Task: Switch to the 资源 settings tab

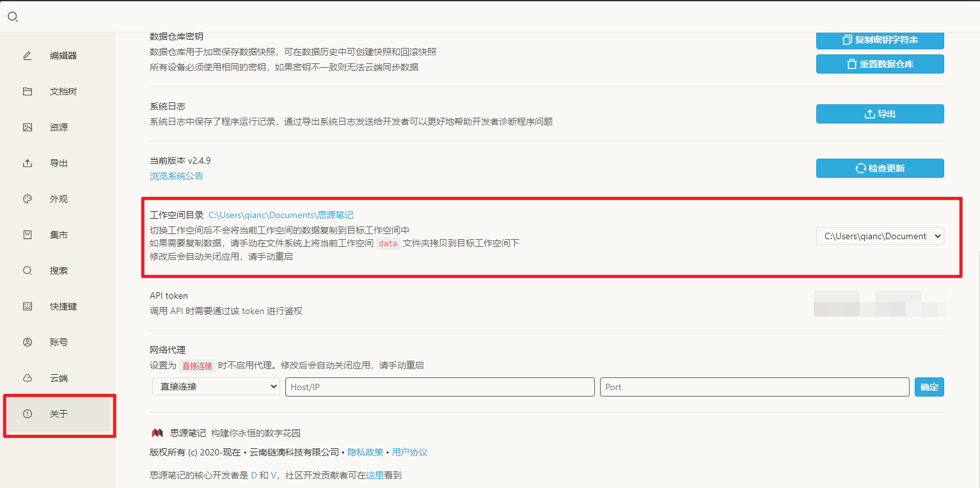Action: pyautogui.click(x=58, y=127)
